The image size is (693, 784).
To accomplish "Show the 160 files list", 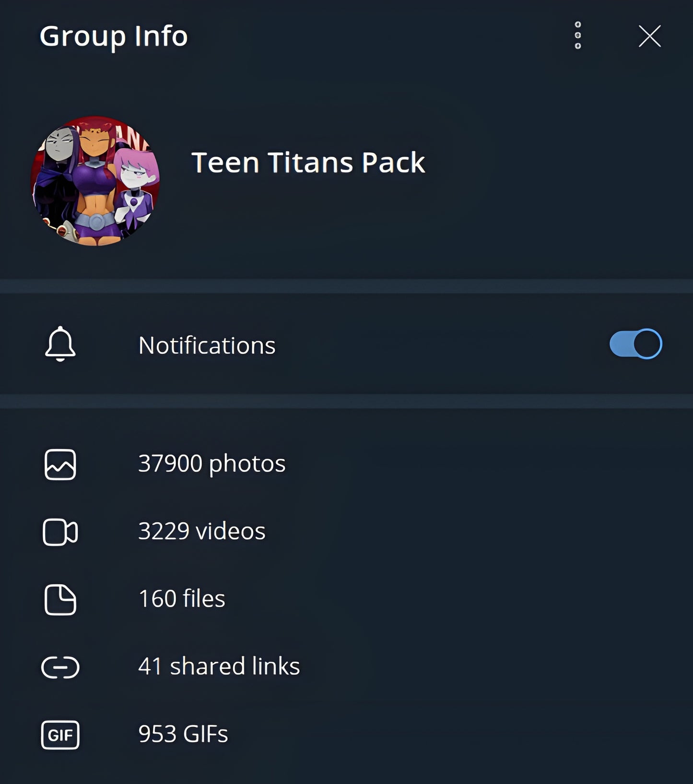I will (181, 599).
